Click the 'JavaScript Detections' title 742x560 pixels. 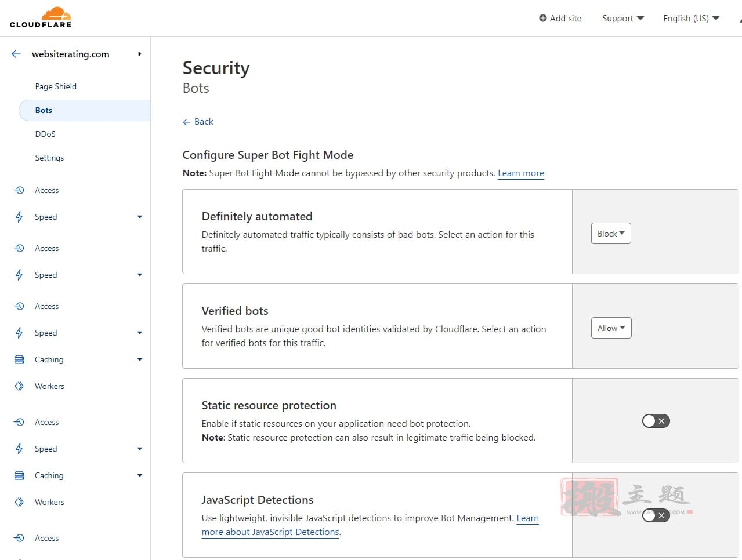click(x=258, y=500)
